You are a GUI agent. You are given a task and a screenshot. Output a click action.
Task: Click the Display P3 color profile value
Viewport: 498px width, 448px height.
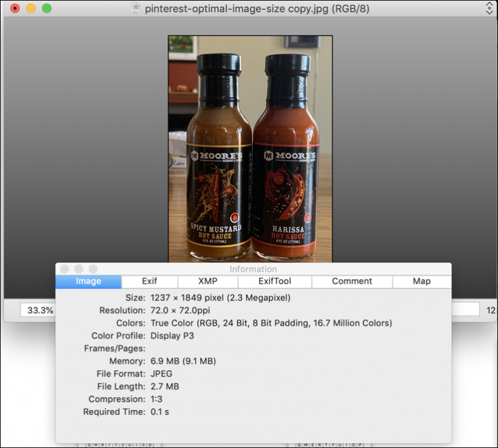click(172, 336)
